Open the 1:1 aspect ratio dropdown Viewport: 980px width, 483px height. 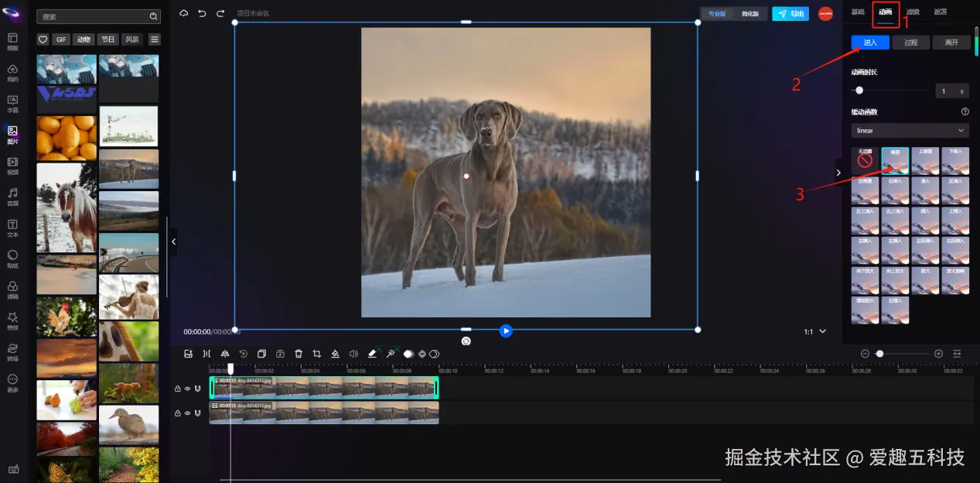point(814,331)
